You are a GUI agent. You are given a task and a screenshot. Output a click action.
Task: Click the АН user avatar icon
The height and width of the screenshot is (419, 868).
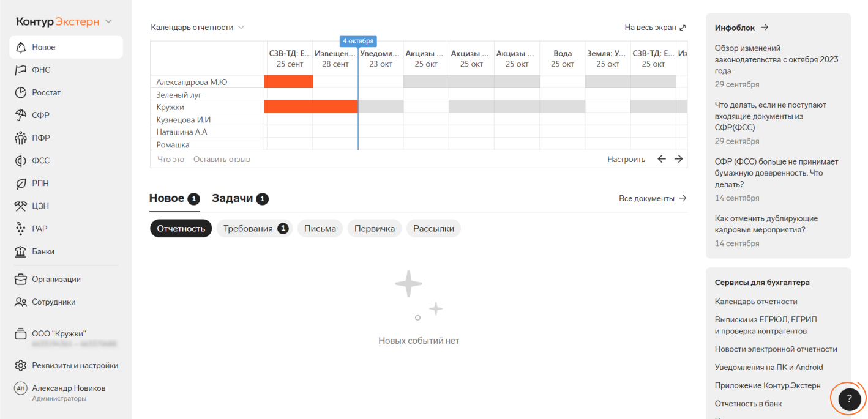tap(21, 388)
